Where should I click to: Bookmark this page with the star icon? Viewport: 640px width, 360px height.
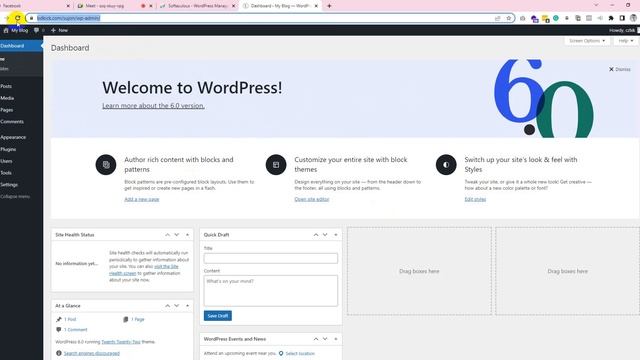coord(509,18)
